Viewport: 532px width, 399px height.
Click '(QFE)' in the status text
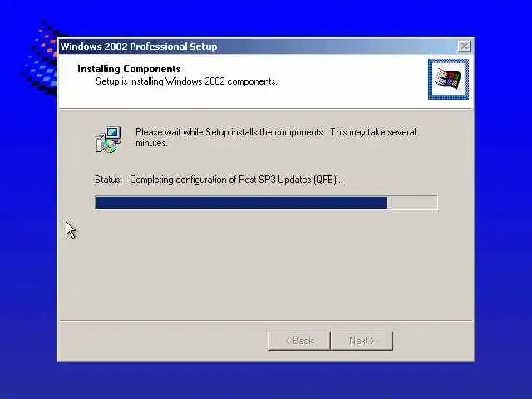324,180
